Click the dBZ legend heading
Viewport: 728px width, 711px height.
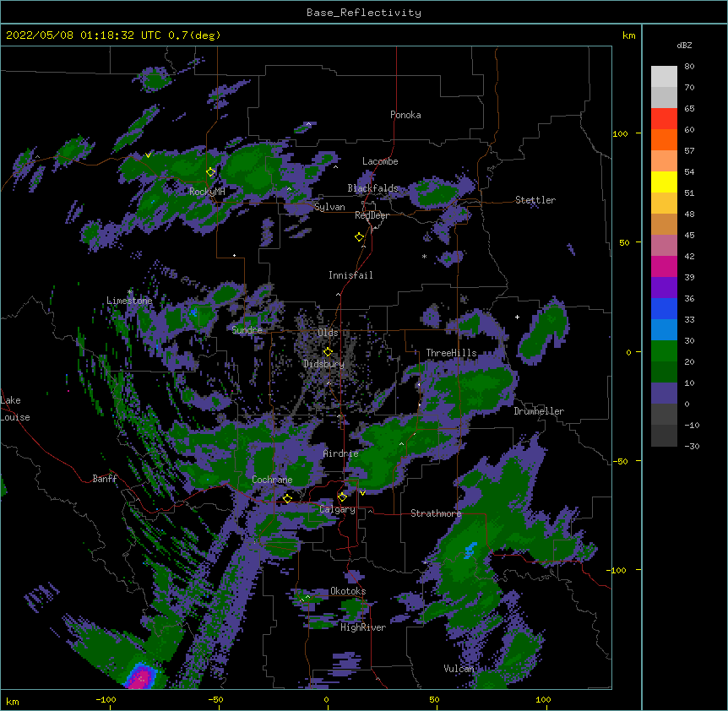(x=684, y=46)
